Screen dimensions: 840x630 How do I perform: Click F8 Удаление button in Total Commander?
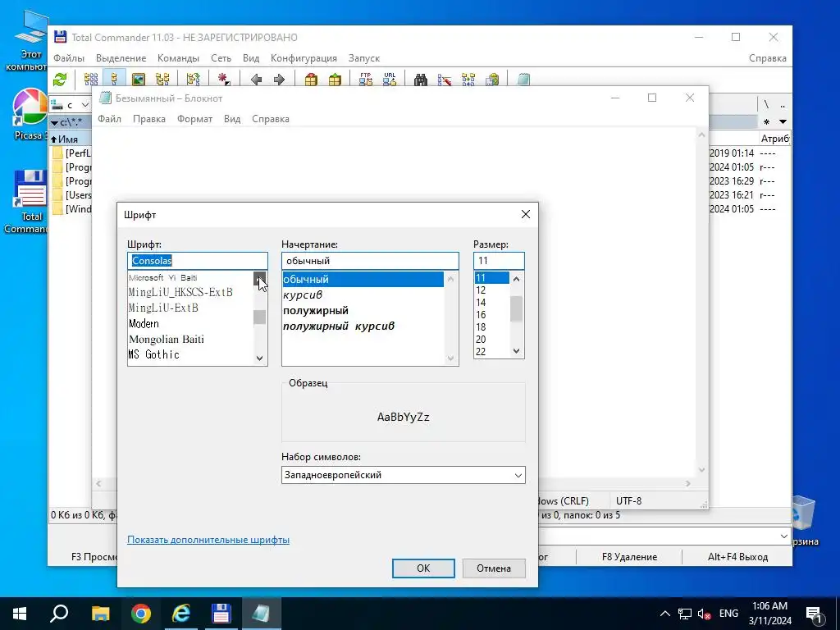point(629,557)
